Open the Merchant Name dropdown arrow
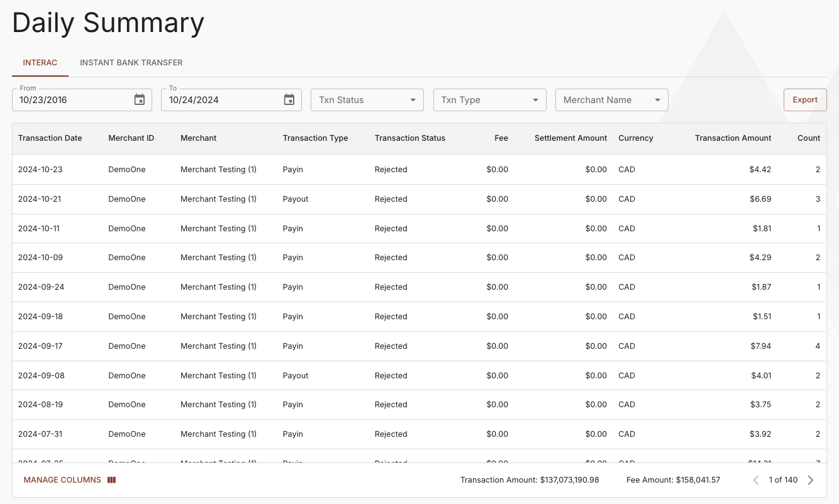Screen dimensions: 839x504 coord(657,99)
